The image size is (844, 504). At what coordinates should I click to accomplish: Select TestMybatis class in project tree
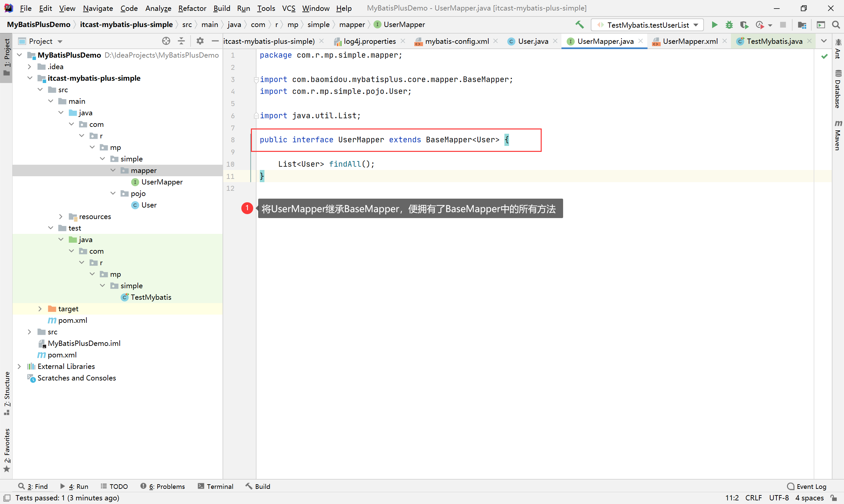[x=151, y=297]
